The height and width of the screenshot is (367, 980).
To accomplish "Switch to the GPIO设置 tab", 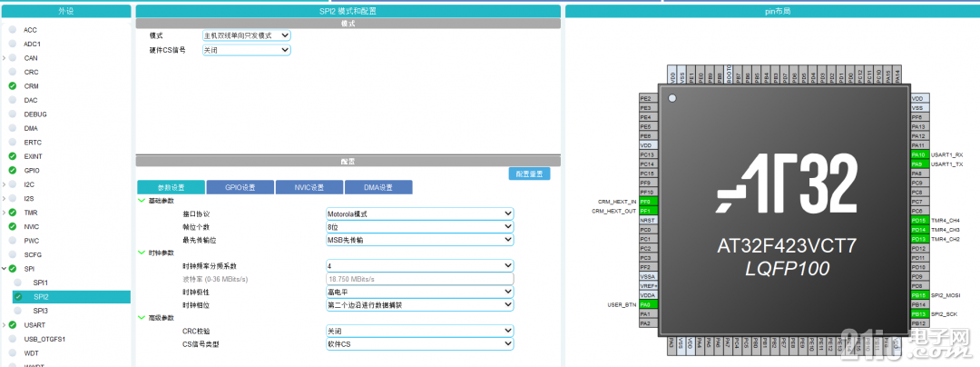I will coord(240,187).
